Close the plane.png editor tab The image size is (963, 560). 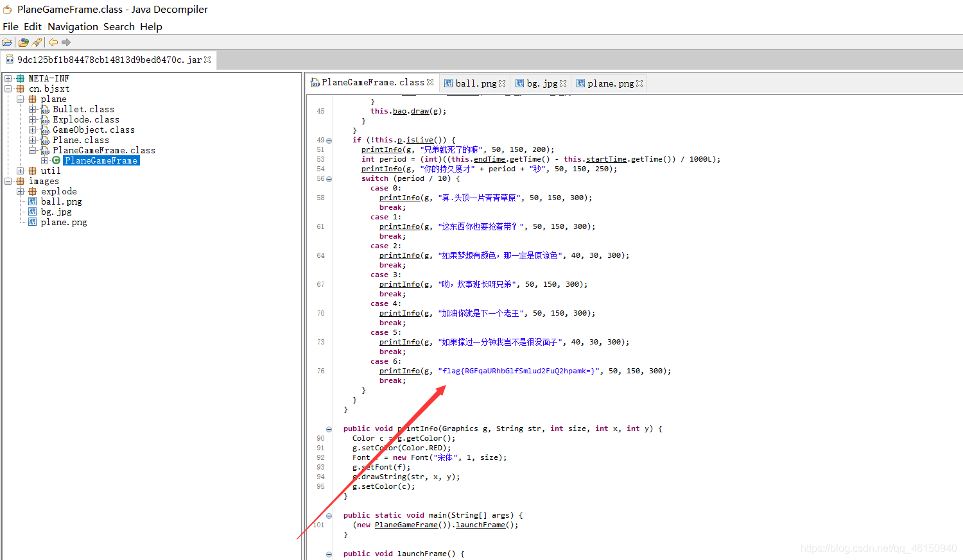[639, 83]
